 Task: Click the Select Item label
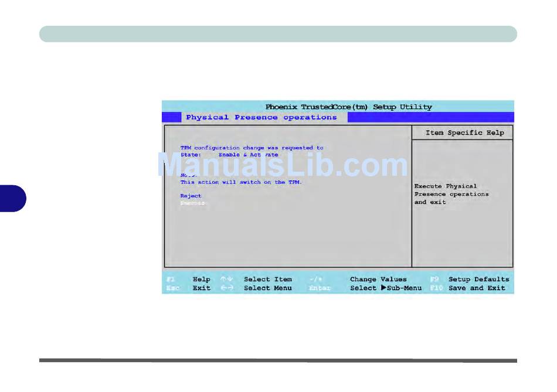(x=268, y=279)
